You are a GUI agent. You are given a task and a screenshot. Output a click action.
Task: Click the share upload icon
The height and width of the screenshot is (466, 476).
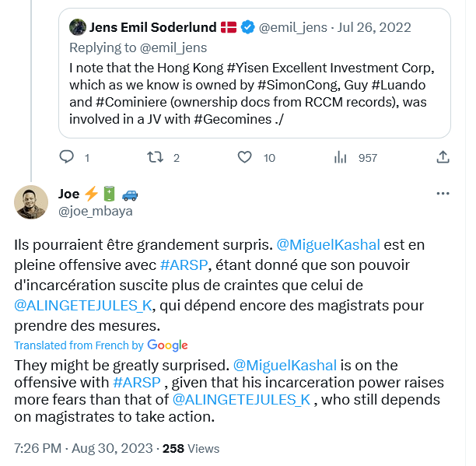pos(443,157)
